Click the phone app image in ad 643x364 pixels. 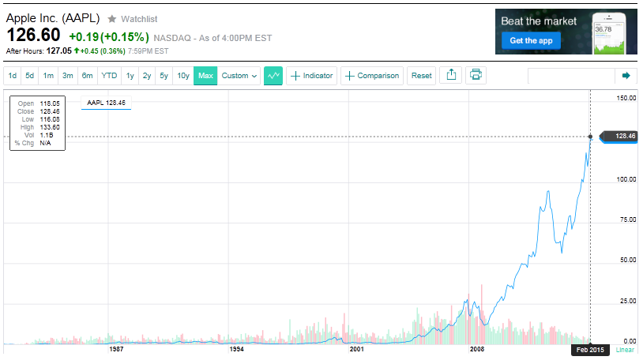click(614, 32)
